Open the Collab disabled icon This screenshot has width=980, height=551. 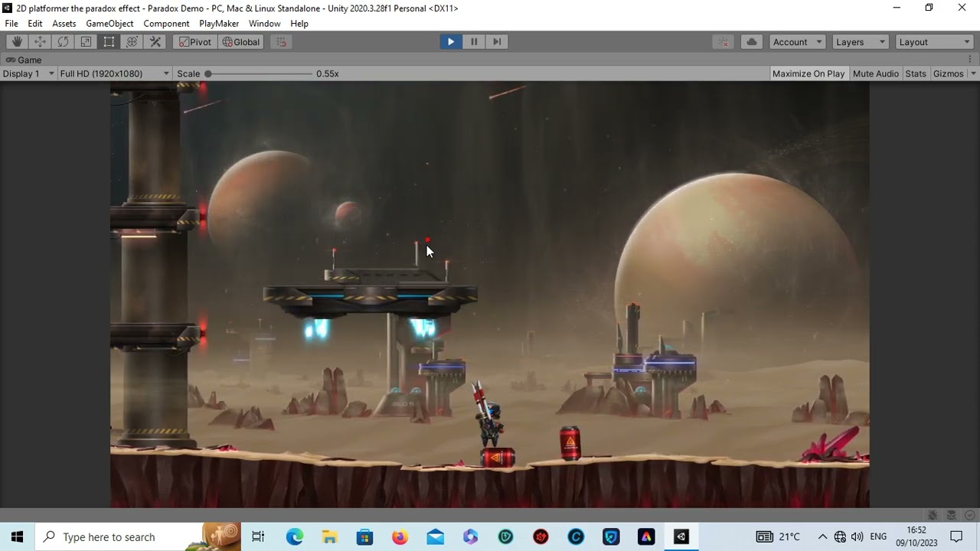click(x=724, y=42)
